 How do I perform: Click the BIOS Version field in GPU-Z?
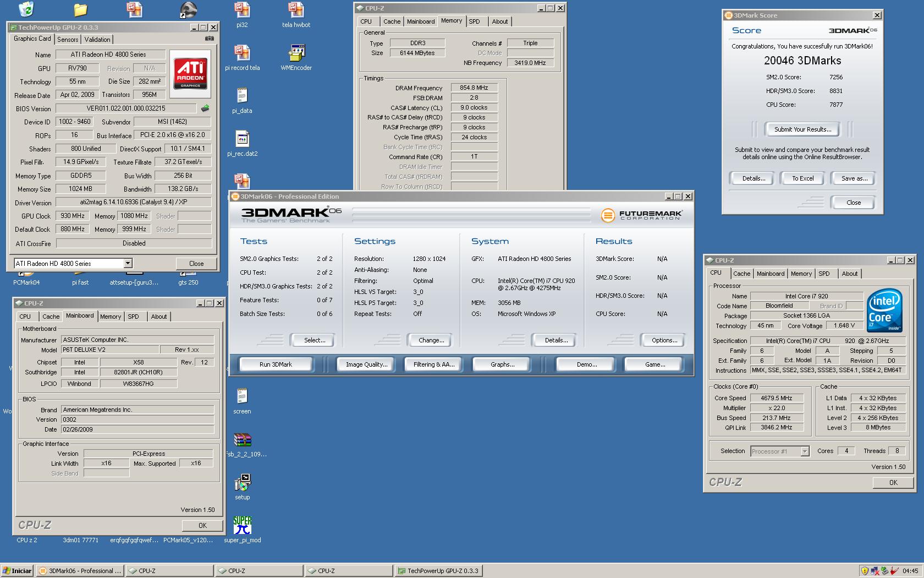click(x=126, y=108)
